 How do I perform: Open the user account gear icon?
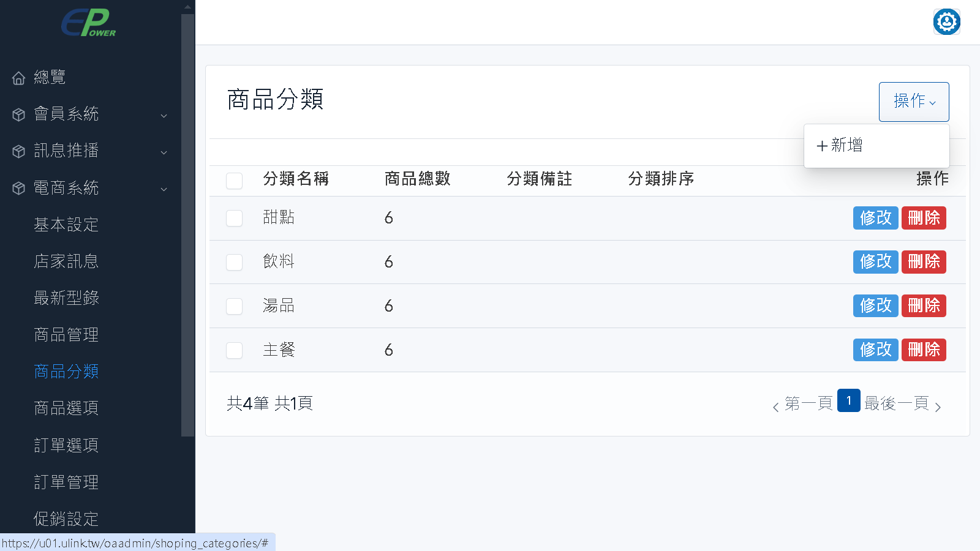[946, 22]
